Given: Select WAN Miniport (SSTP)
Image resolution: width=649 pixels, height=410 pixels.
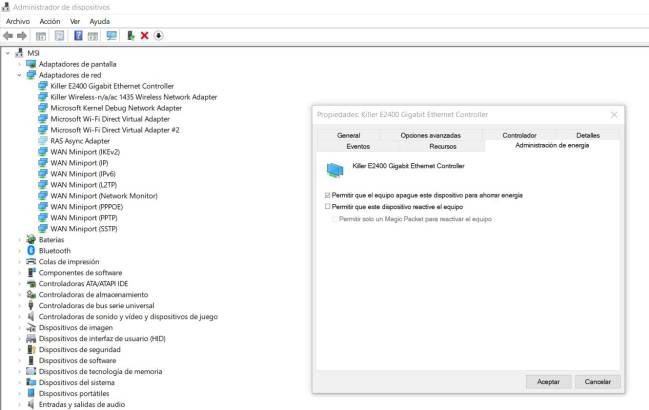Looking at the screenshot, I should pyautogui.click(x=84, y=229).
